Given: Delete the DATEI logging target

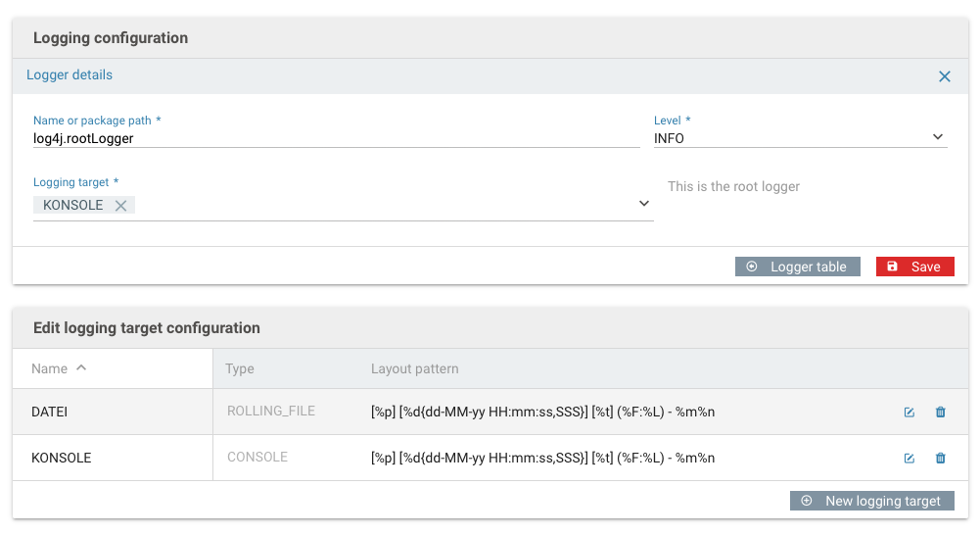Looking at the screenshot, I should [940, 412].
